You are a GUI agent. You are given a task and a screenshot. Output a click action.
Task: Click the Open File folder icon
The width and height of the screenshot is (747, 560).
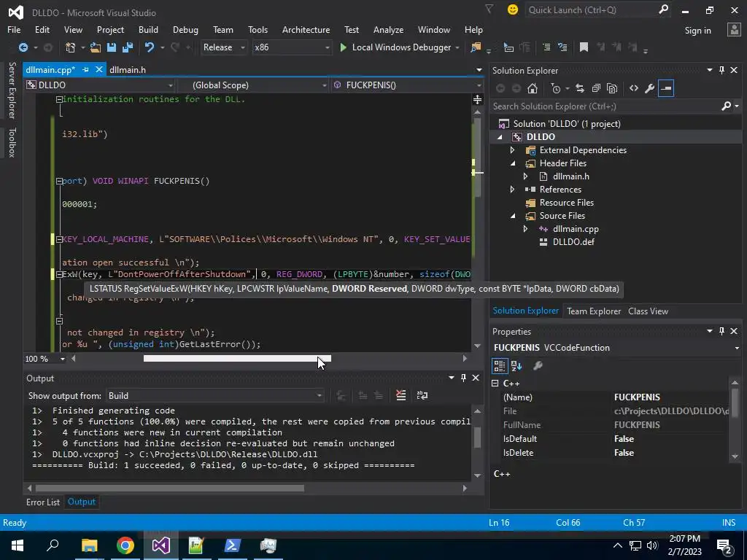(96, 47)
